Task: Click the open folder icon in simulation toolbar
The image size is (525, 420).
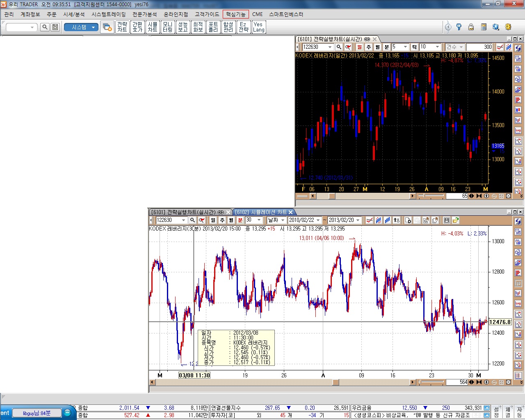Action: click(456, 220)
